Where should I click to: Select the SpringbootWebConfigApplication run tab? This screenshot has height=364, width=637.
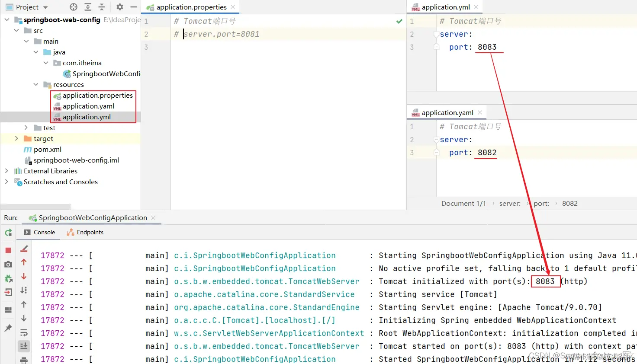point(93,217)
